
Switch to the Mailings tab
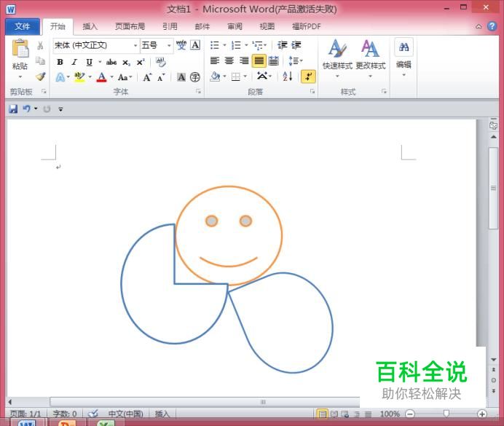202,26
